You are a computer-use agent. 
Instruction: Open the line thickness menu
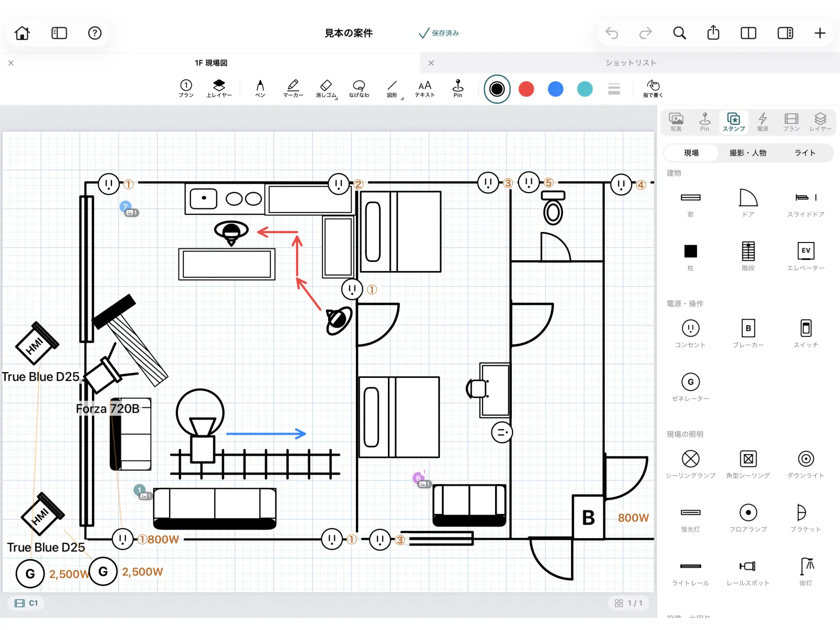click(614, 89)
